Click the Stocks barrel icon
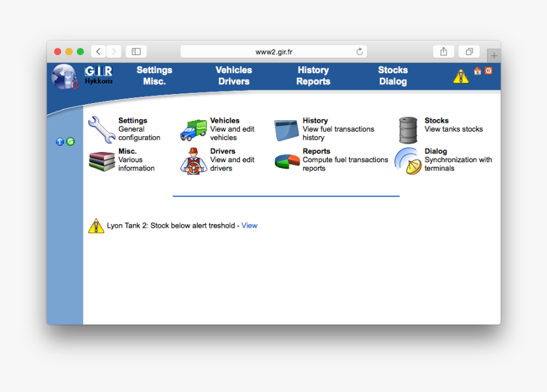The image size is (547, 392). tap(408, 130)
